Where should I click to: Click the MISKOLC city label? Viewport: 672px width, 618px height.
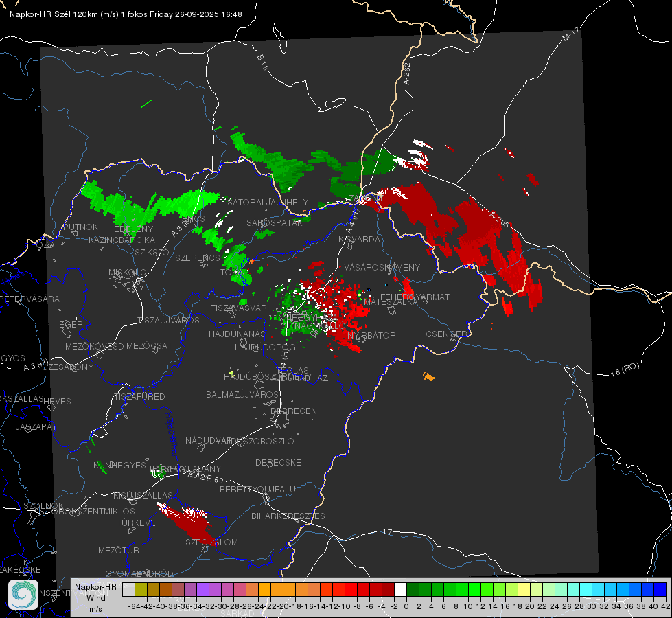coord(127,273)
